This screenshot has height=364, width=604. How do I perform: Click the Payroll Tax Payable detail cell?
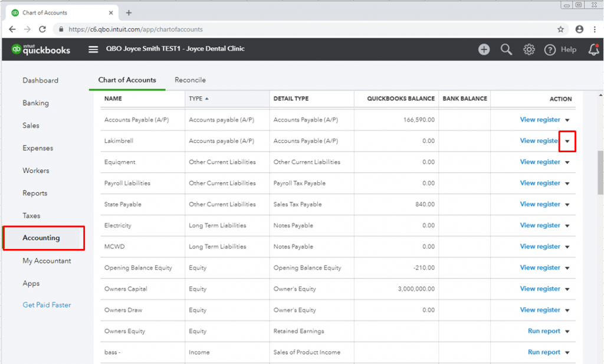(x=299, y=183)
